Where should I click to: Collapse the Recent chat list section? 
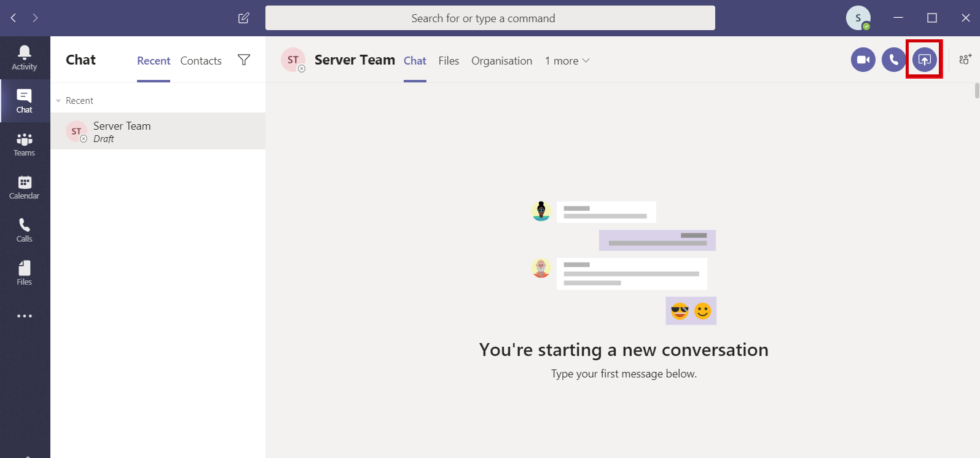pyautogui.click(x=59, y=101)
